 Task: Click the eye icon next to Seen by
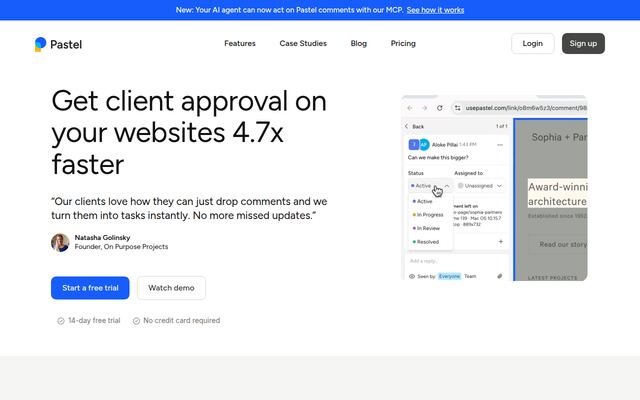coord(412,276)
